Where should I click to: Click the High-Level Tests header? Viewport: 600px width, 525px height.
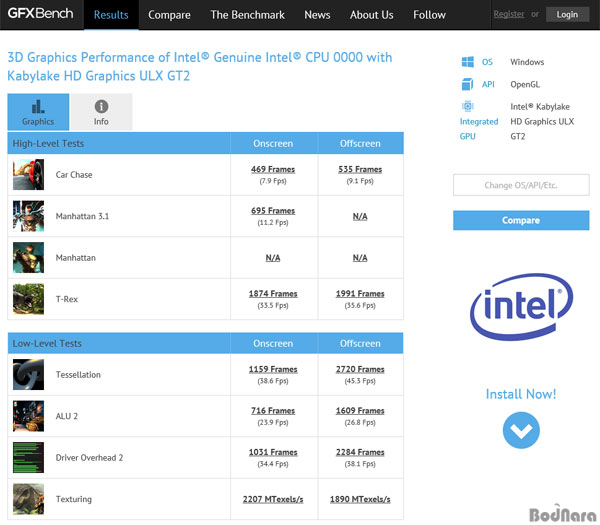(x=48, y=143)
